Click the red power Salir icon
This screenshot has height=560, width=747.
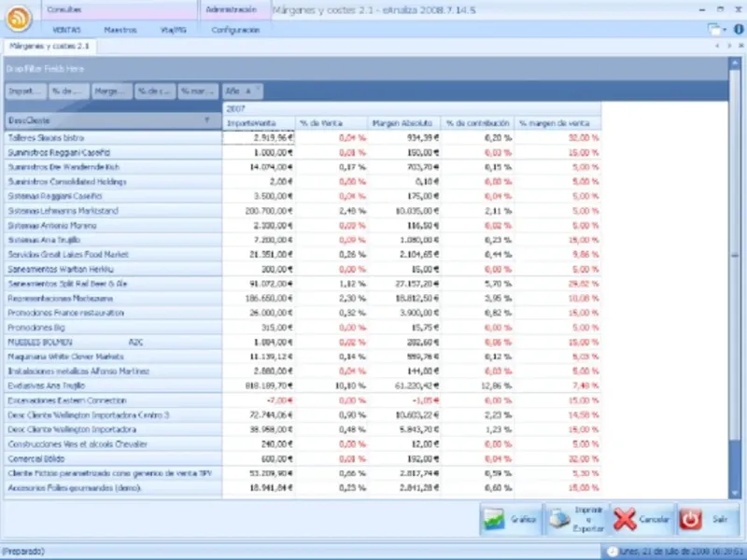pyautogui.click(x=690, y=519)
